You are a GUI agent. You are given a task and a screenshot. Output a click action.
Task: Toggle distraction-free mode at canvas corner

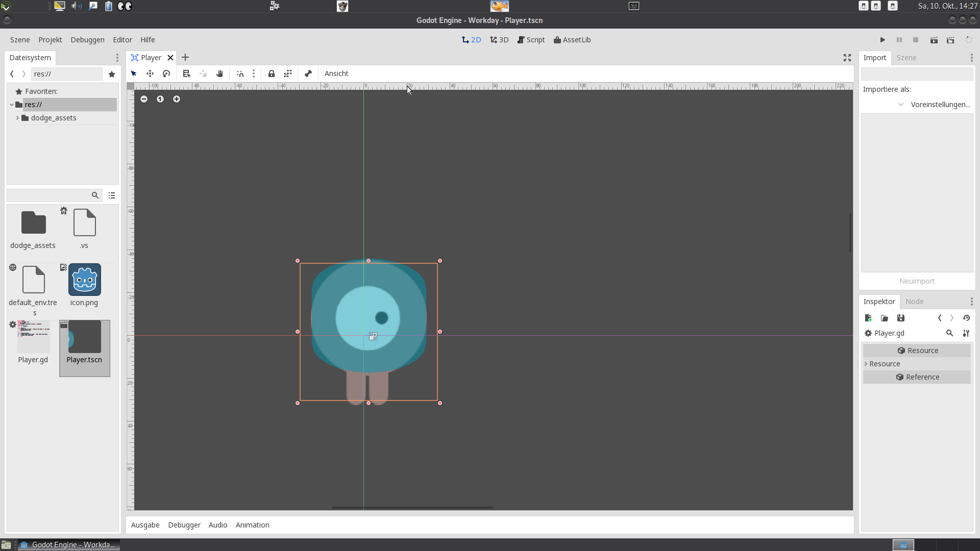[x=847, y=58]
